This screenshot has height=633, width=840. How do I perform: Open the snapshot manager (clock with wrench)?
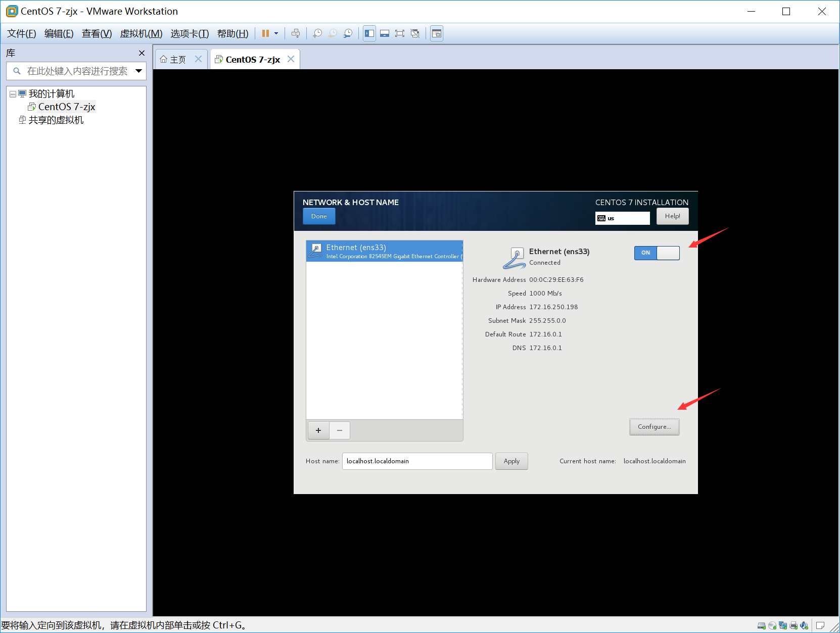348,33
